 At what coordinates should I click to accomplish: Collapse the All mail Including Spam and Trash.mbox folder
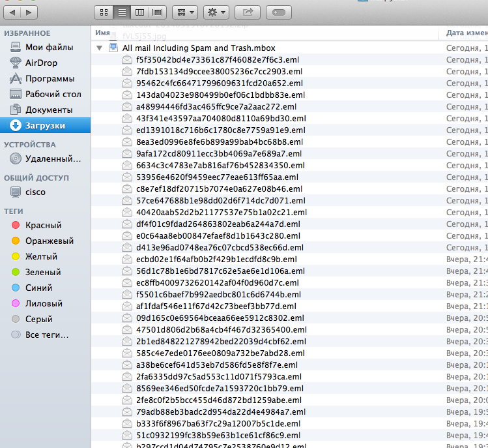[x=99, y=48]
